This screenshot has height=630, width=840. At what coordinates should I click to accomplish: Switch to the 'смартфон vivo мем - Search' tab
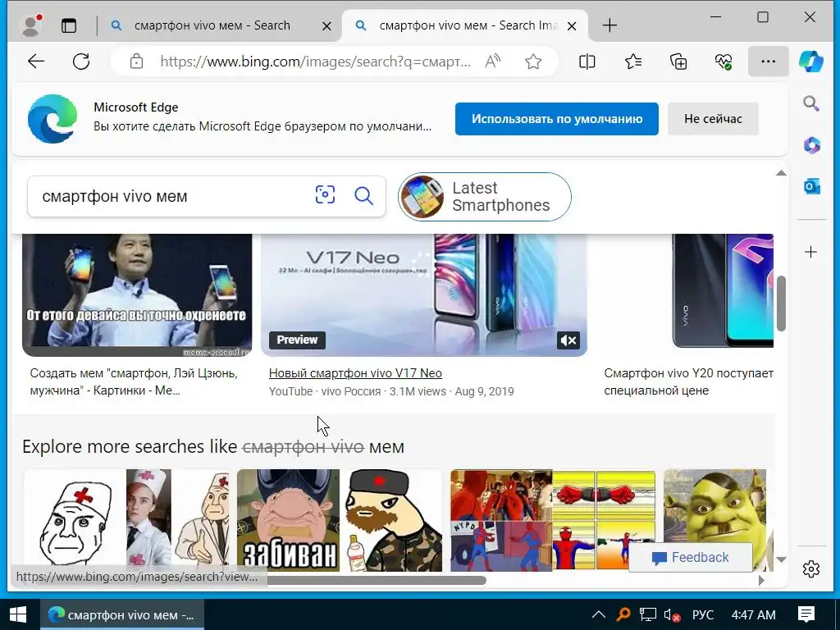coord(212,25)
